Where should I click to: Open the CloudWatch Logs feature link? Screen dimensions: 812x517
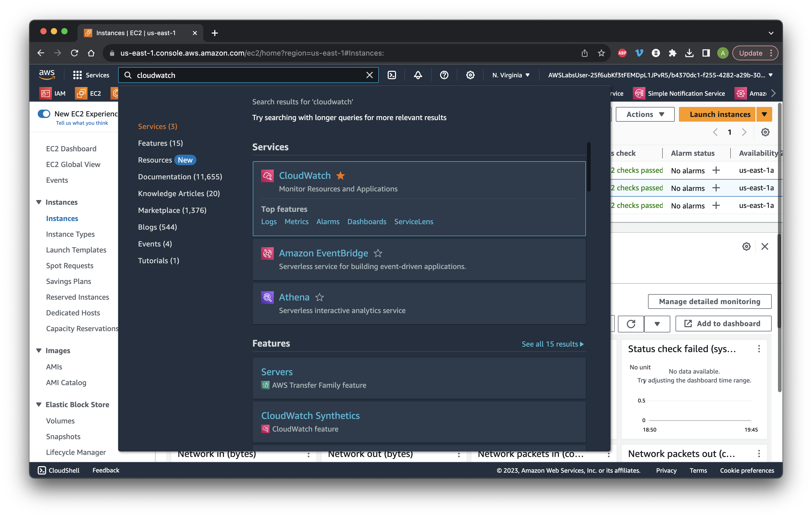click(269, 221)
